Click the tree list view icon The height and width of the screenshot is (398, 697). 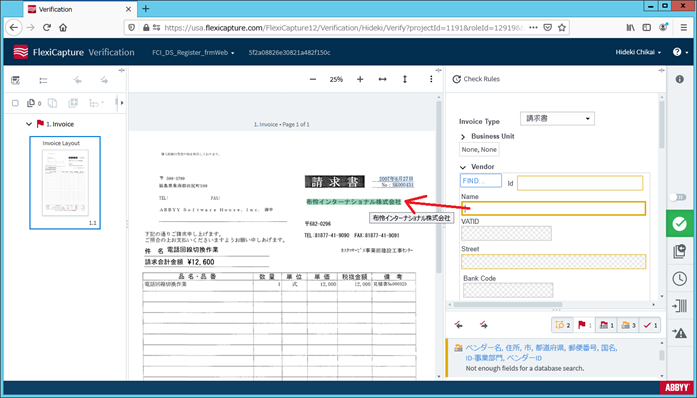(43, 80)
